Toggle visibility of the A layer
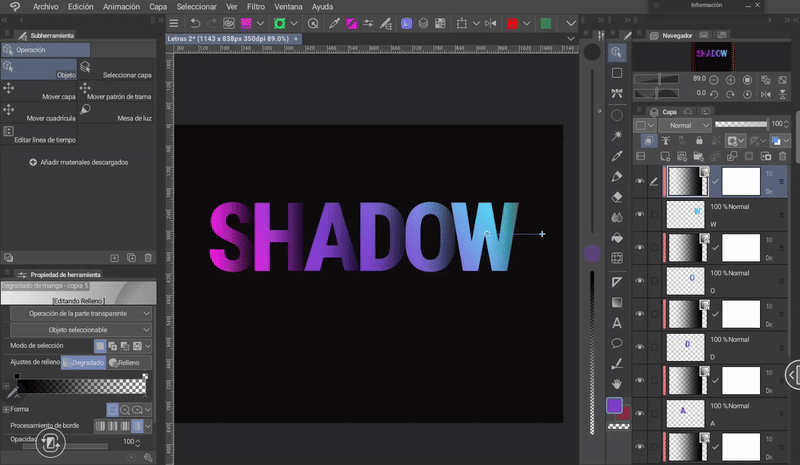This screenshot has height=465, width=800. pos(640,411)
